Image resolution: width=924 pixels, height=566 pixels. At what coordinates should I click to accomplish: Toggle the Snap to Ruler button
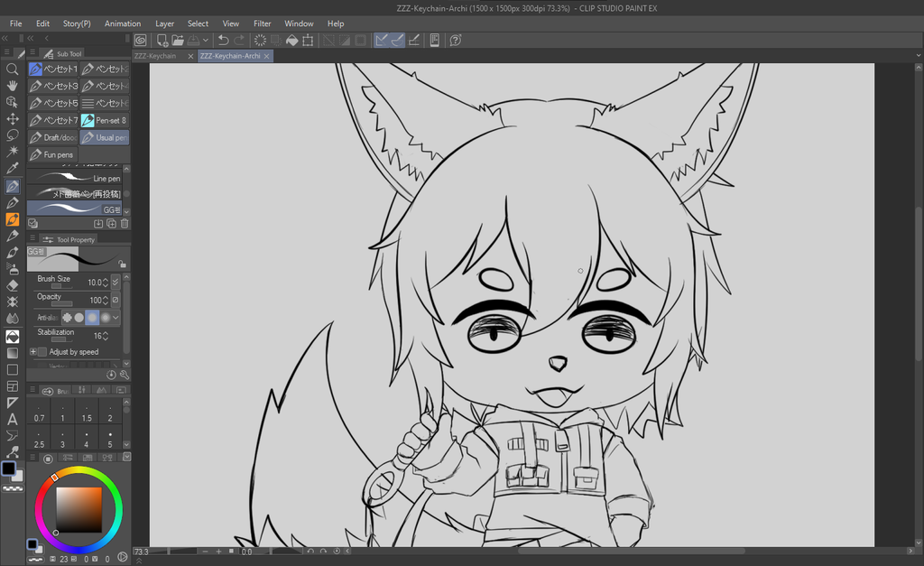tap(382, 40)
